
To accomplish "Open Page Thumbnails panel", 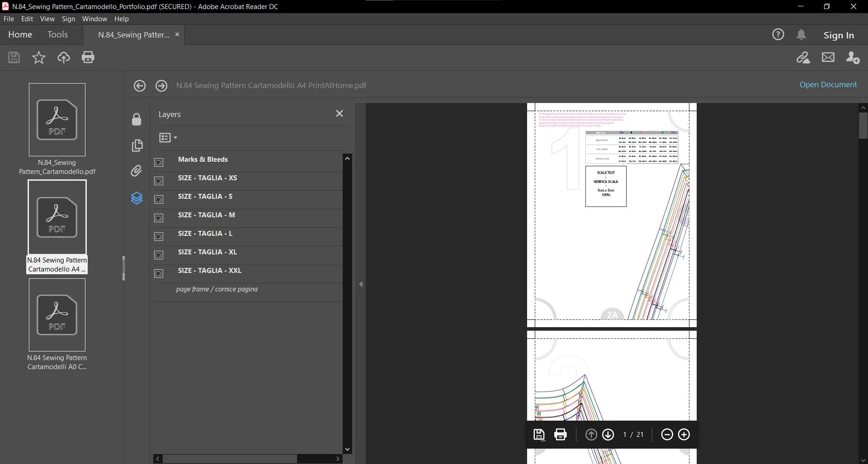I will [x=137, y=145].
